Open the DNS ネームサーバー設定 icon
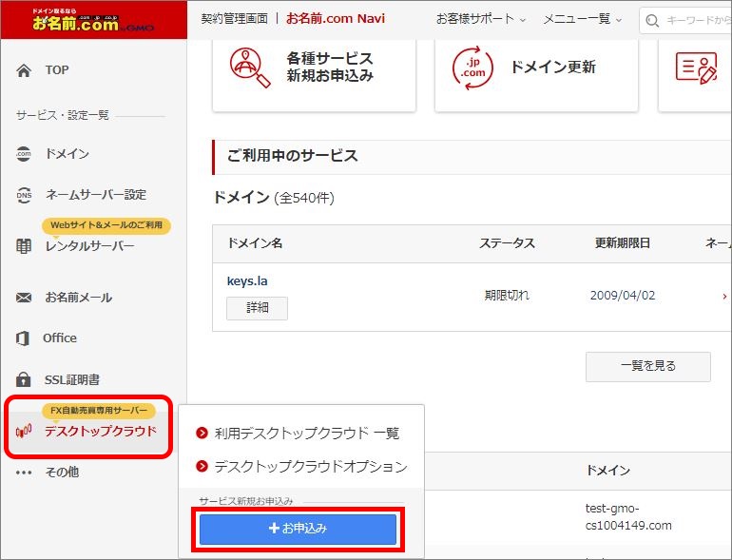Viewport: 732px width, 560px height. click(24, 195)
